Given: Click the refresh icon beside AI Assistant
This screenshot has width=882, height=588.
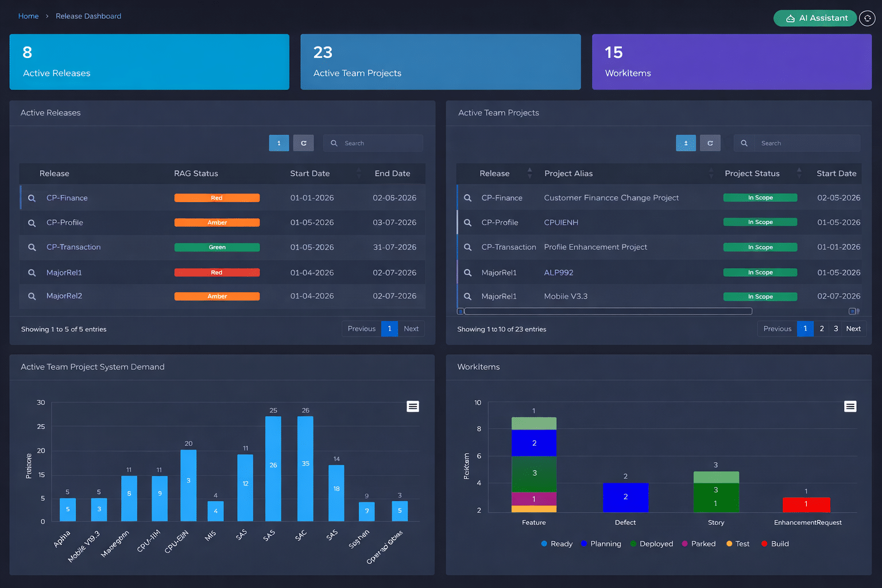Looking at the screenshot, I should (867, 18).
